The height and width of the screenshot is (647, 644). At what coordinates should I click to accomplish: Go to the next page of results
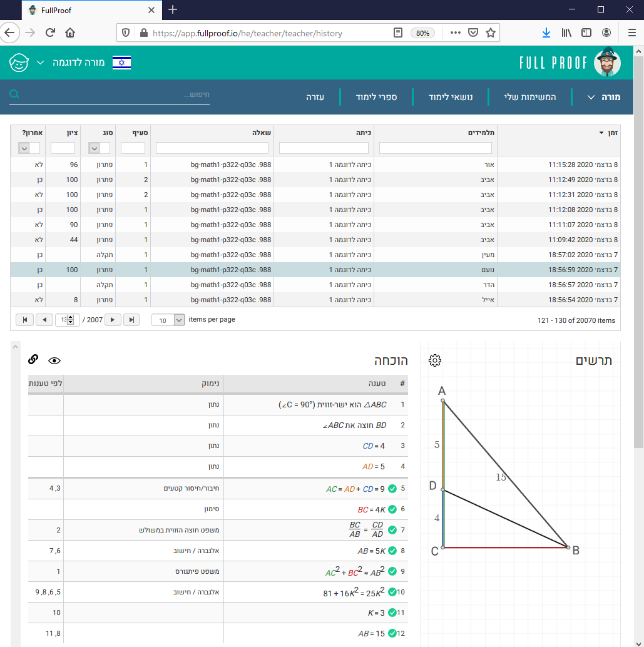pos(112,320)
